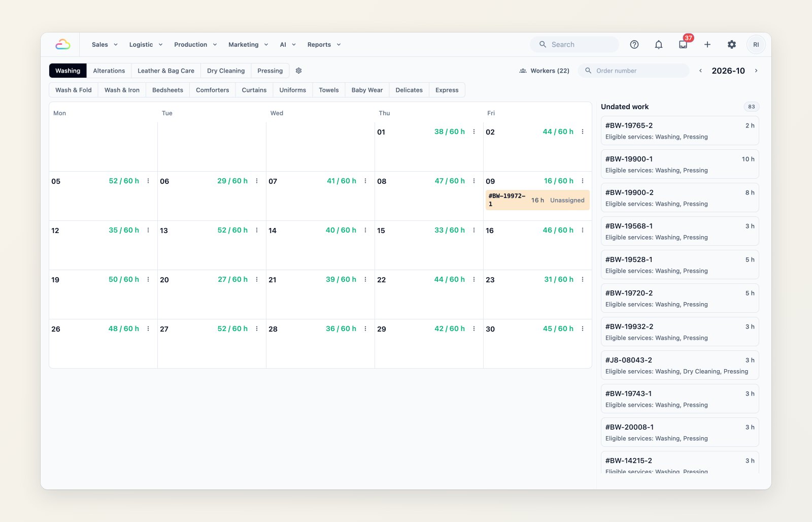Open three-dot menu for day 13
Screen dimensions: 812x522
(257, 230)
